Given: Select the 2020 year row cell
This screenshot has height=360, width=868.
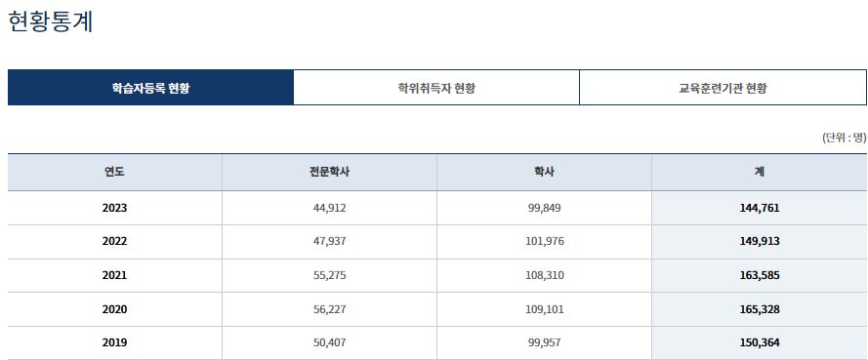Looking at the screenshot, I should point(114,309).
